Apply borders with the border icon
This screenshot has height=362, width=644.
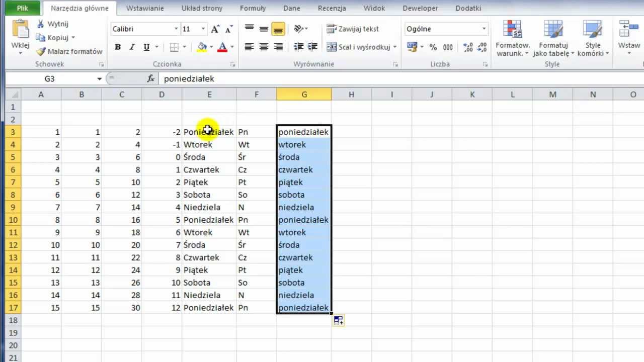[x=174, y=47]
